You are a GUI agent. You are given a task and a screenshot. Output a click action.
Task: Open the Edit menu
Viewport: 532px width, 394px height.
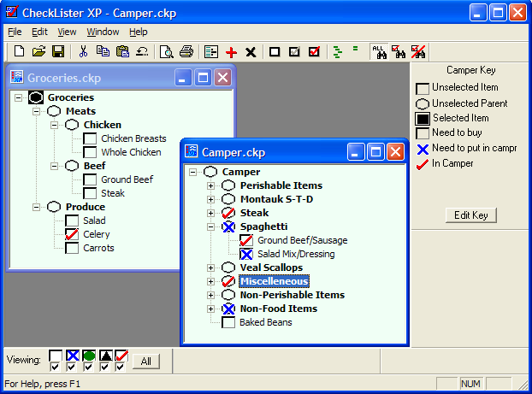click(39, 32)
